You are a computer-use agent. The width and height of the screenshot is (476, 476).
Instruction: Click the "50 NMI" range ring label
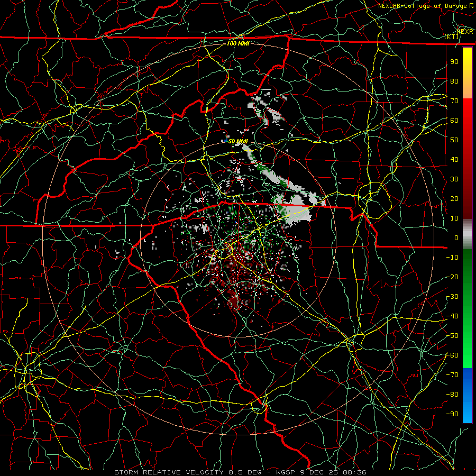point(238,141)
